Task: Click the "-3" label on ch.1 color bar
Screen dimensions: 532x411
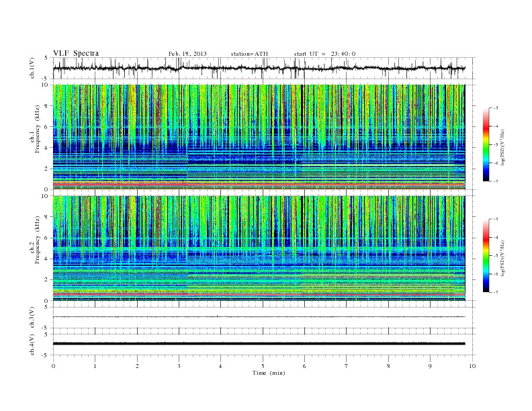Action: pos(496,108)
